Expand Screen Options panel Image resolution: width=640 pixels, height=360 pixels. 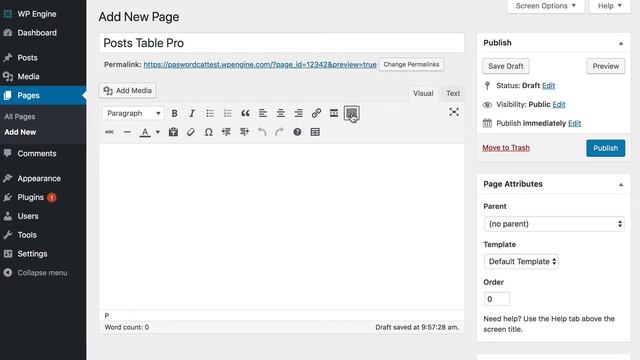click(546, 6)
